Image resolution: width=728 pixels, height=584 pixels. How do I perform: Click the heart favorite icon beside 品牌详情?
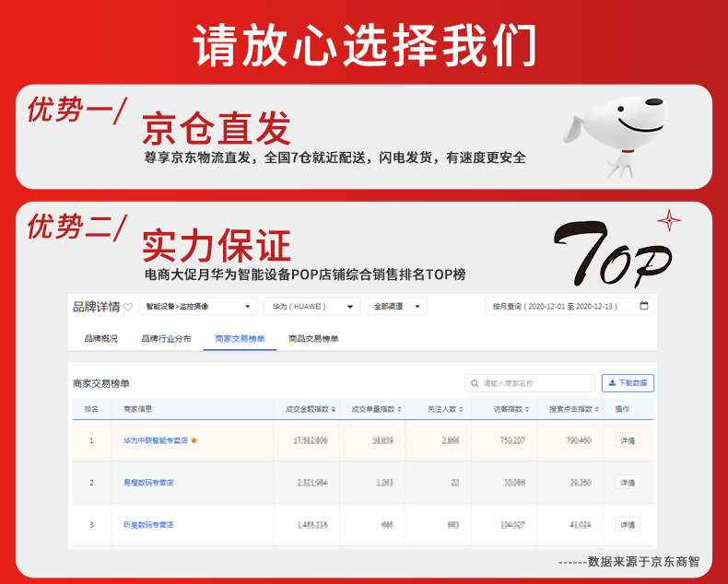128,307
